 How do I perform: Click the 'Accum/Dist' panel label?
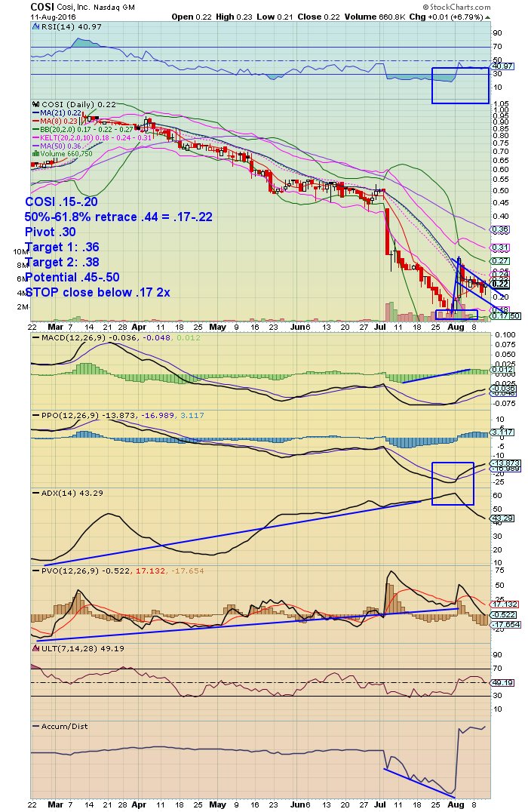[64, 727]
